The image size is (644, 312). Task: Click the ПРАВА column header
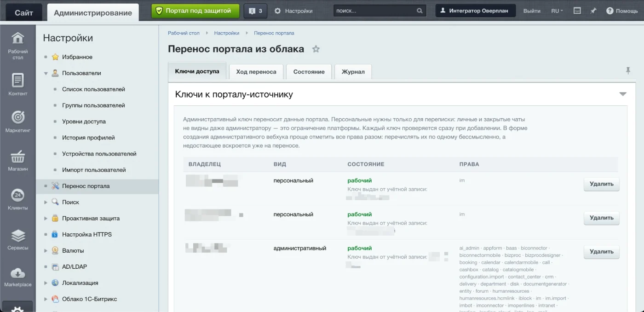pyautogui.click(x=469, y=164)
